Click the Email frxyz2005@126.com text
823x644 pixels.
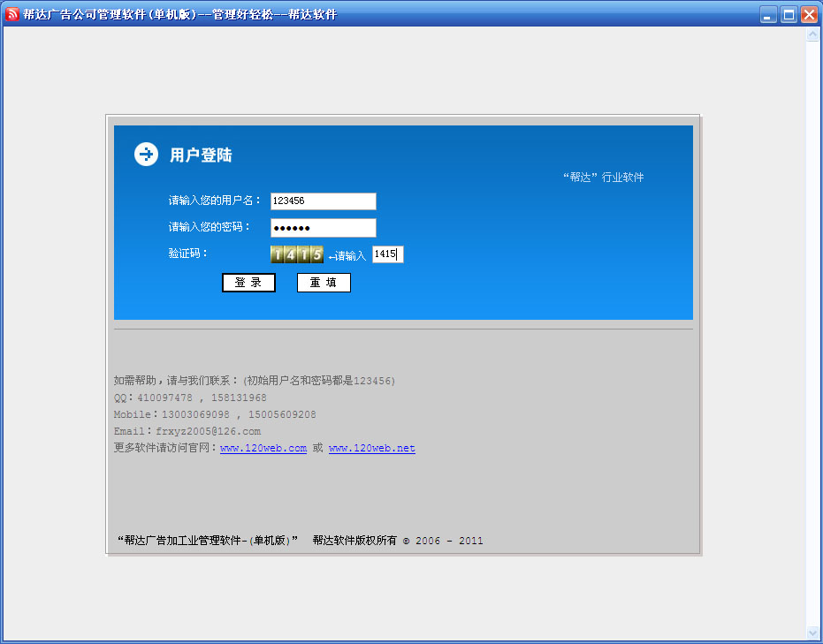tap(187, 431)
